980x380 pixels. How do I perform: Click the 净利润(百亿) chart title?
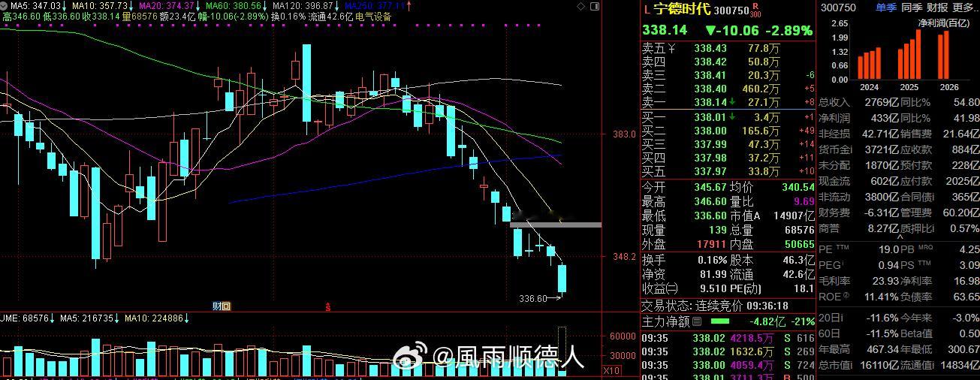945,23
